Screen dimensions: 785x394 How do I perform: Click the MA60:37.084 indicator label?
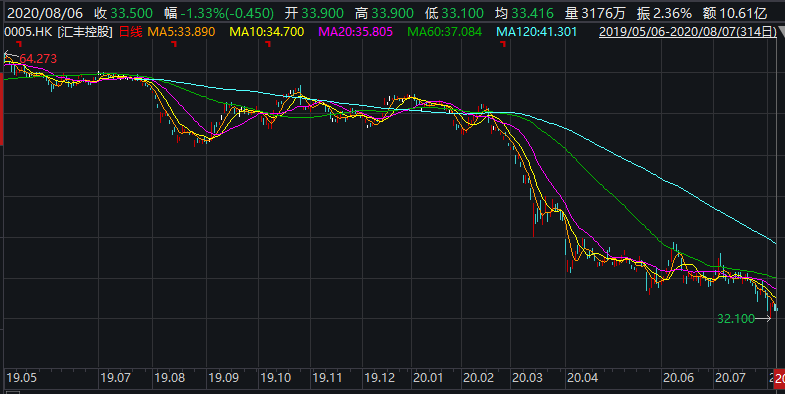click(445, 32)
